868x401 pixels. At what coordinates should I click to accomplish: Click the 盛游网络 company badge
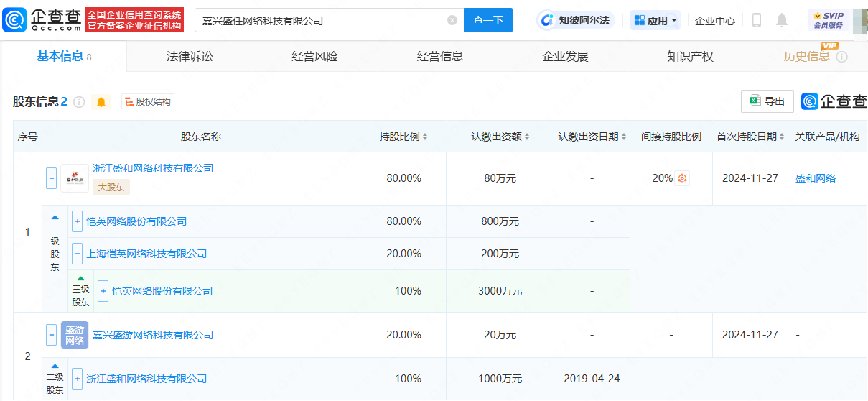click(x=75, y=335)
